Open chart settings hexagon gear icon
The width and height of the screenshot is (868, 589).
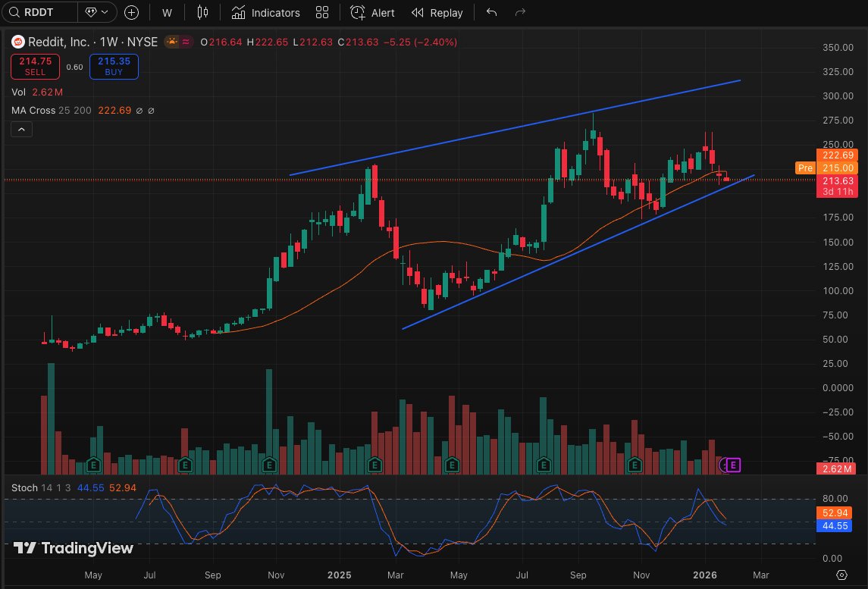tap(841, 575)
